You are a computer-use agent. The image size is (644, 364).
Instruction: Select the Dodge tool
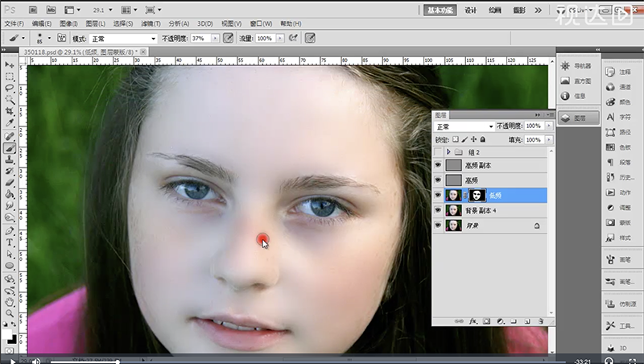10,217
